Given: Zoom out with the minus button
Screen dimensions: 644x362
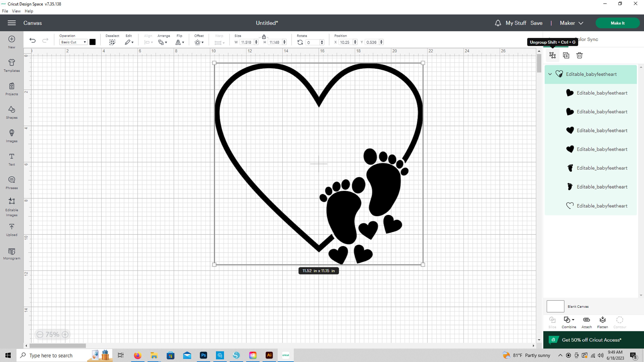Looking at the screenshot, I should [x=40, y=335].
